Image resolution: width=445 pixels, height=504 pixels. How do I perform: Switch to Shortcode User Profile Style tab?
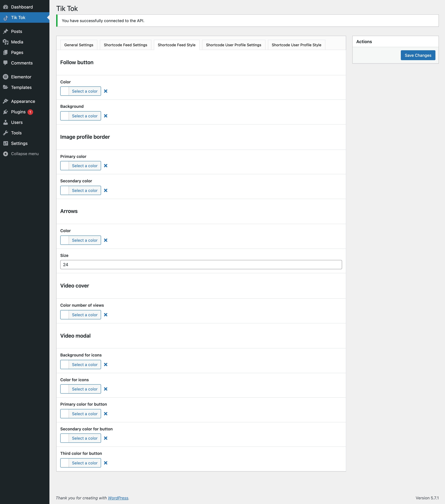pos(296,45)
